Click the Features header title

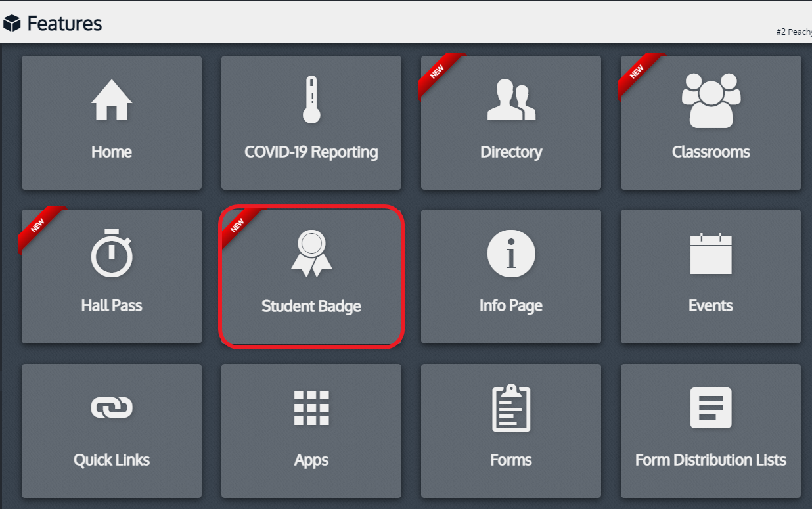click(x=64, y=24)
